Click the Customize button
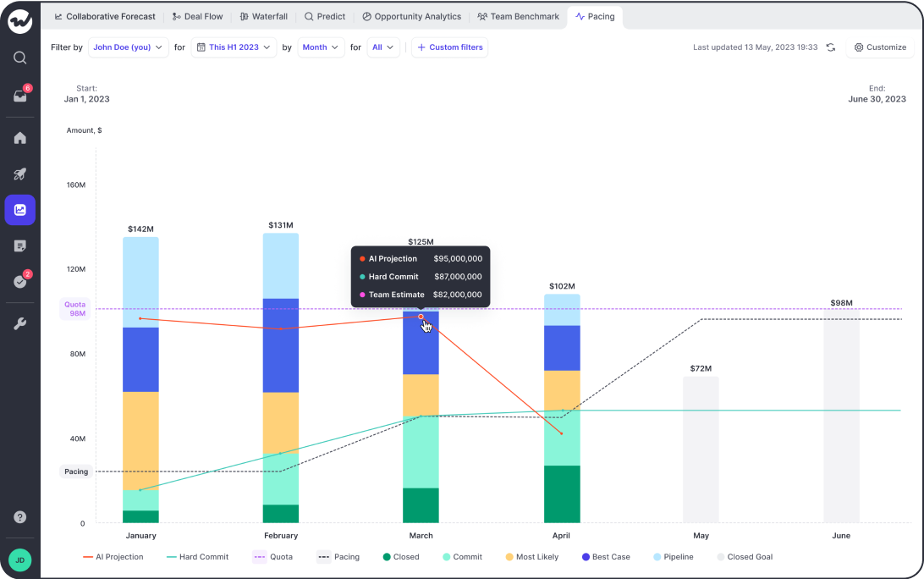Screen dimensions: 924x579 tap(880, 47)
